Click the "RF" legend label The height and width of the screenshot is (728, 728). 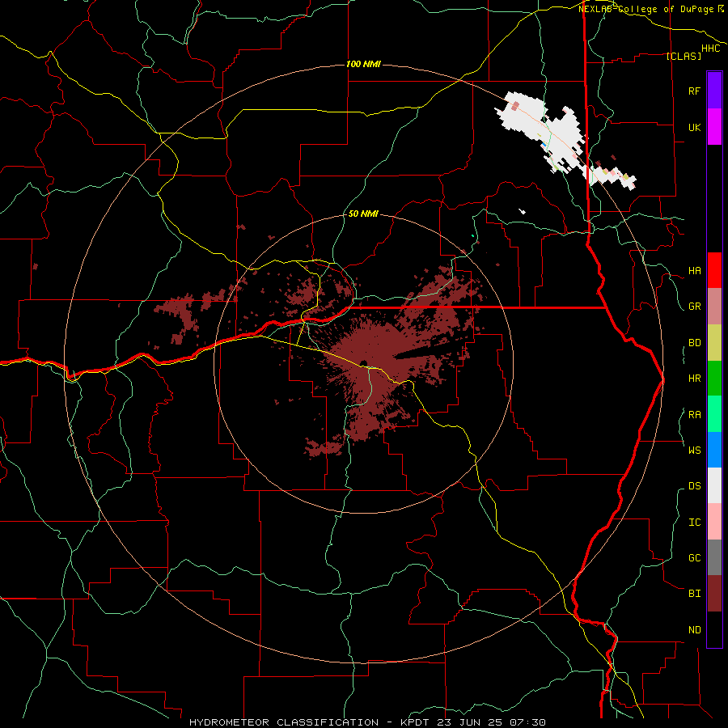coord(694,91)
